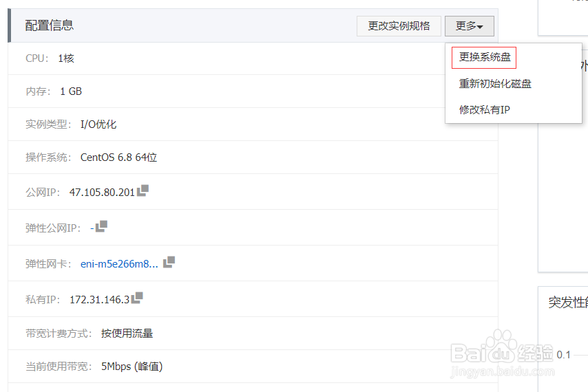Click the public IP text 47.105.80.201

(102, 193)
